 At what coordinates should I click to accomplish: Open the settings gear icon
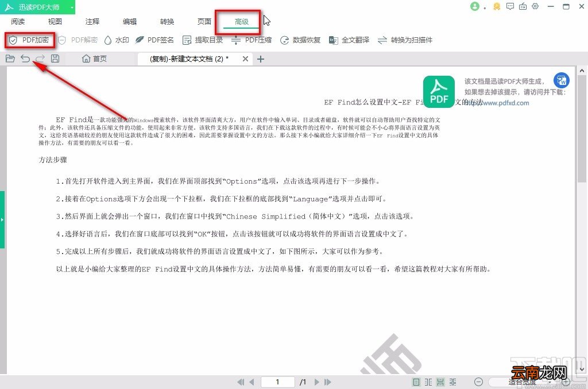pyautogui.click(x=536, y=6)
